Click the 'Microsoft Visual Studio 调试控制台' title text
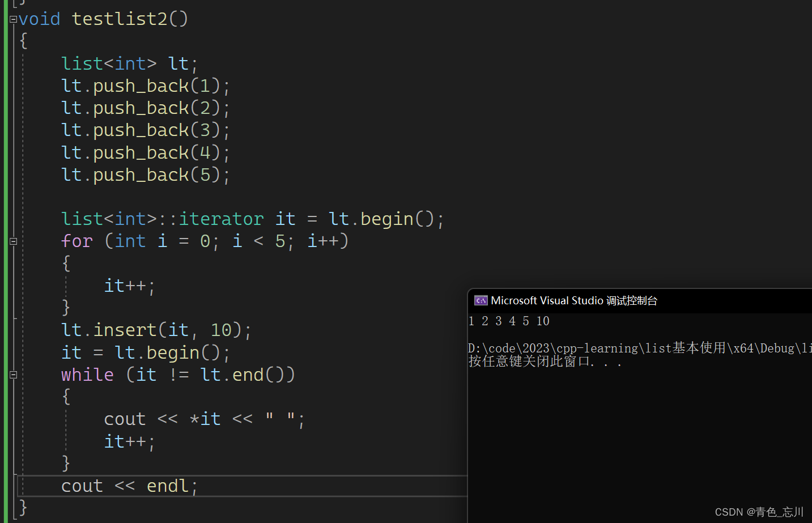Viewport: 812px width, 523px height. [x=574, y=300]
